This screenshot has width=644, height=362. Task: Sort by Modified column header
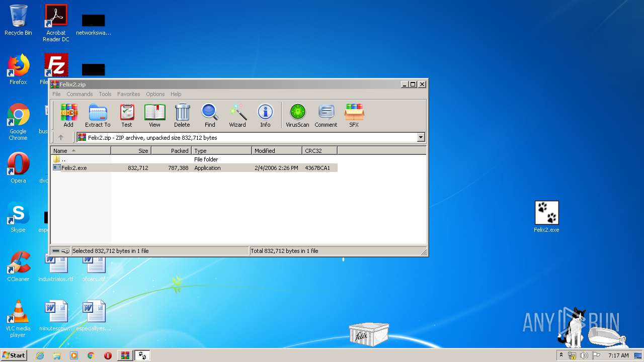pyautogui.click(x=277, y=150)
